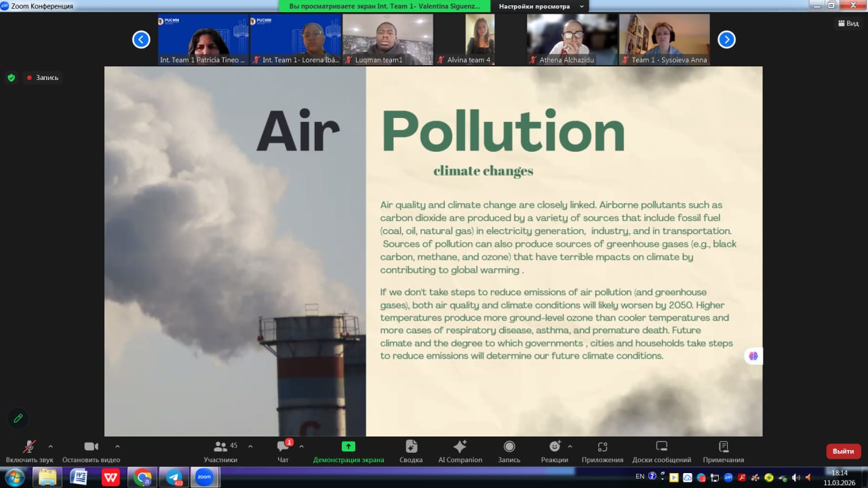Image resolution: width=868 pixels, height=488 pixels.
Task: Open the Вид view menu
Action: (x=848, y=23)
